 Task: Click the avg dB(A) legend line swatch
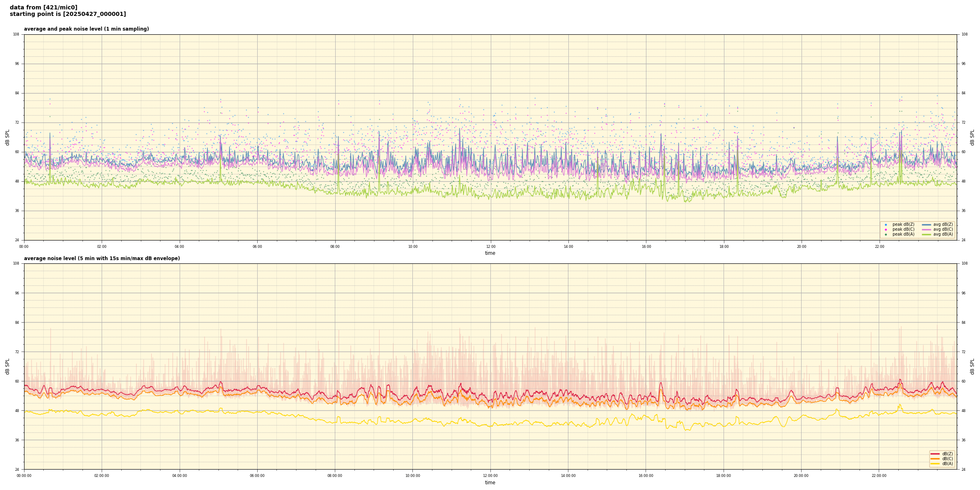(x=927, y=234)
